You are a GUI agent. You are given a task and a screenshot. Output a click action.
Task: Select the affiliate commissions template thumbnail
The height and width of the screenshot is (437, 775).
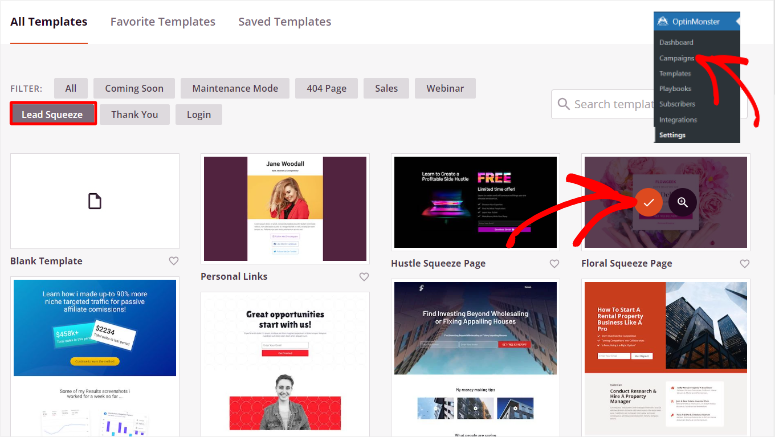click(x=95, y=357)
